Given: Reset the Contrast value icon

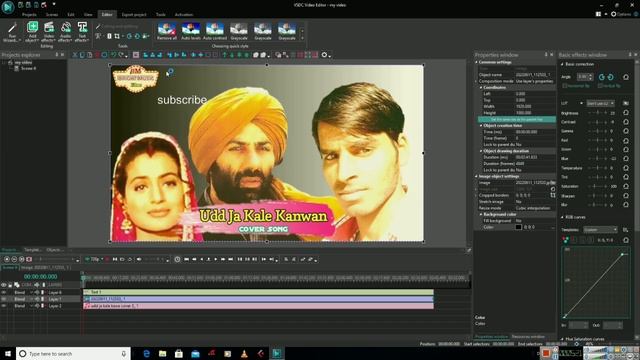Looking at the screenshot, I should [x=626, y=122].
